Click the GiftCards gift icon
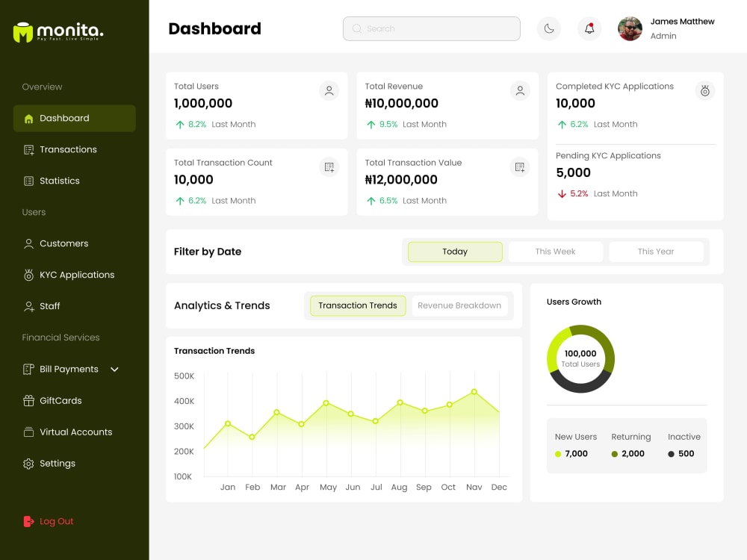747x560 pixels. click(x=28, y=400)
